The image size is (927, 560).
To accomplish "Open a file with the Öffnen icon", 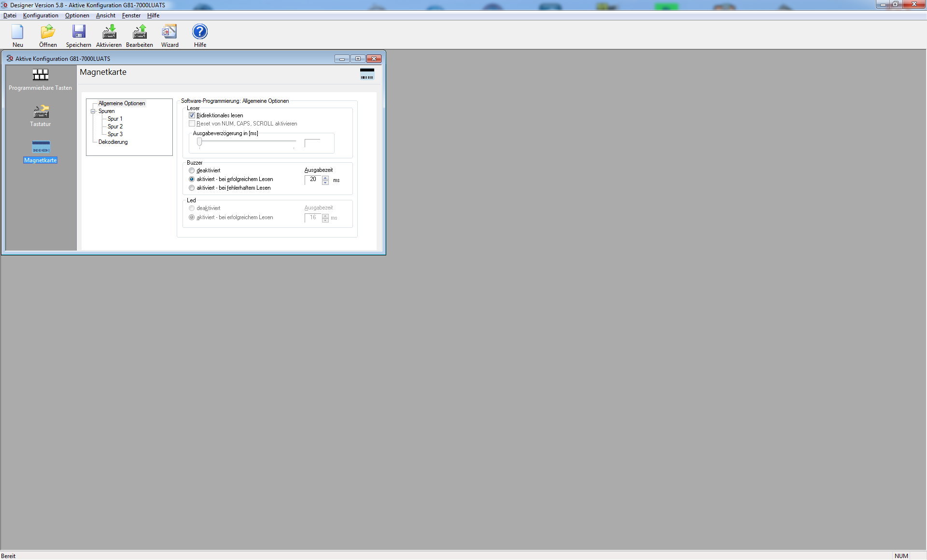I will (48, 32).
